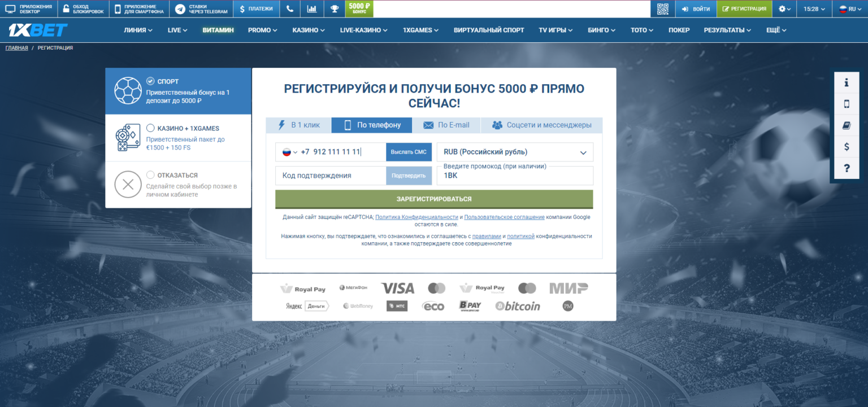Click the dollar sign icon on right sidebar
Image resolution: width=868 pixels, height=407 pixels.
pyautogui.click(x=847, y=147)
